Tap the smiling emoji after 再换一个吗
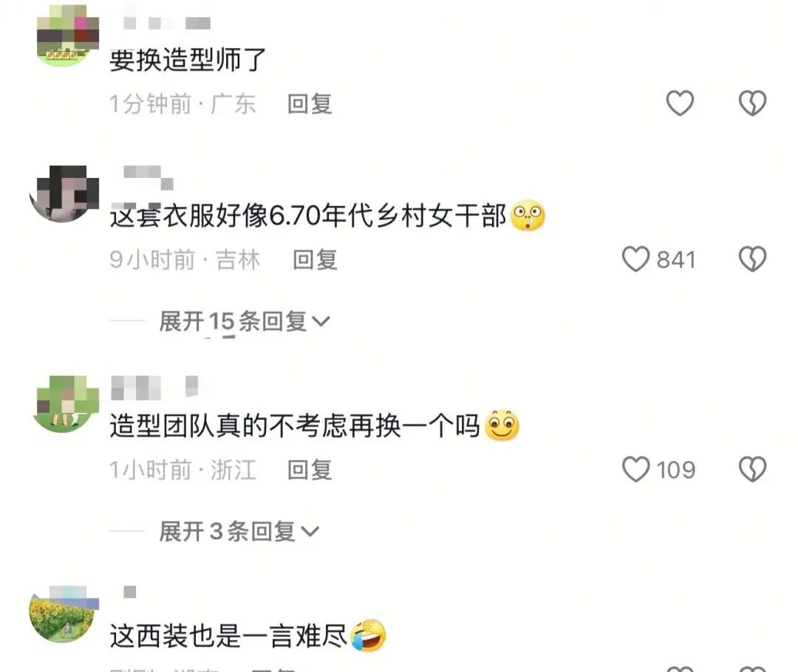This screenshot has height=672, width=798. click(502, 425)
